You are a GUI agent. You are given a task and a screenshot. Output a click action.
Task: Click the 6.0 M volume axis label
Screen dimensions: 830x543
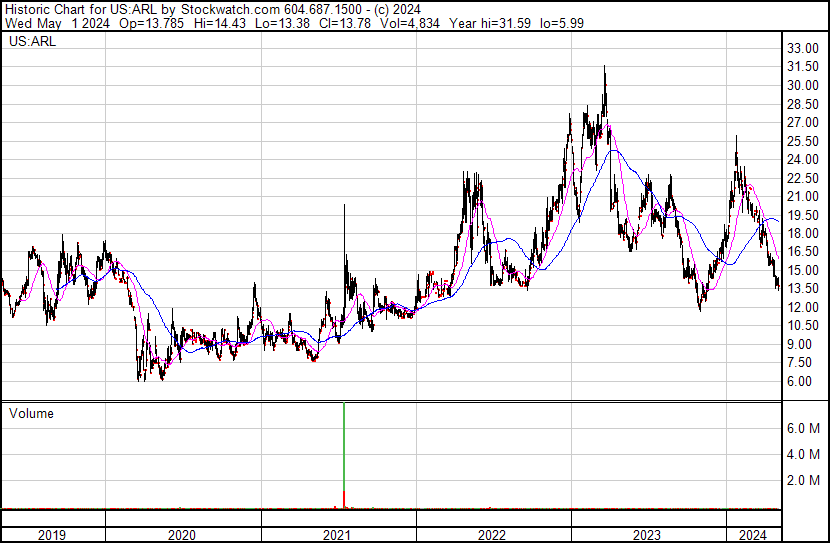click(x=804, y=428)
